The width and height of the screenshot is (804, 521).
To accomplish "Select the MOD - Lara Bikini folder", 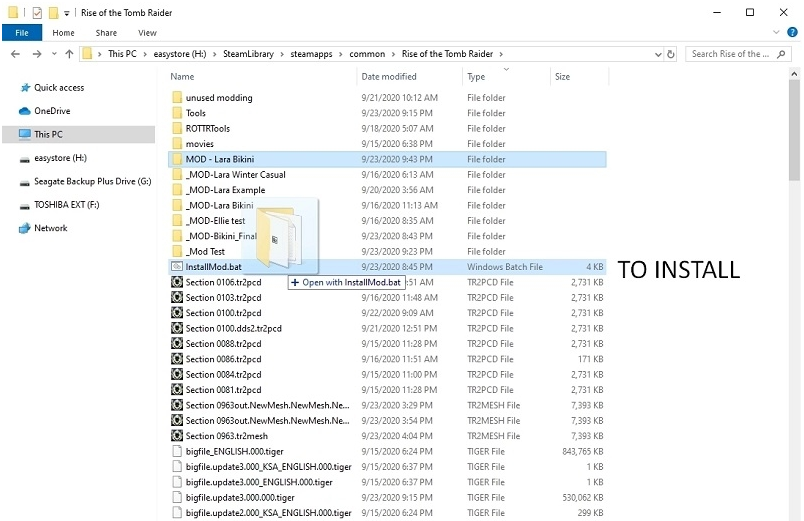I will pyautogui.click(x=387, y=159).
